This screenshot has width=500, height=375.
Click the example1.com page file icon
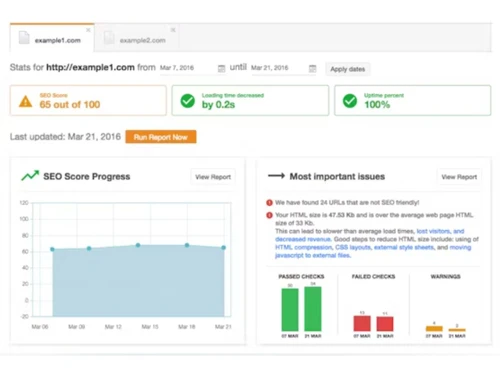24,37
